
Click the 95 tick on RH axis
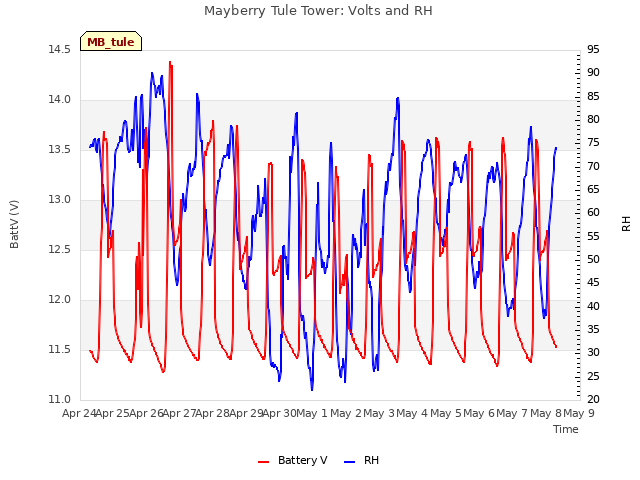click(593, 50)
